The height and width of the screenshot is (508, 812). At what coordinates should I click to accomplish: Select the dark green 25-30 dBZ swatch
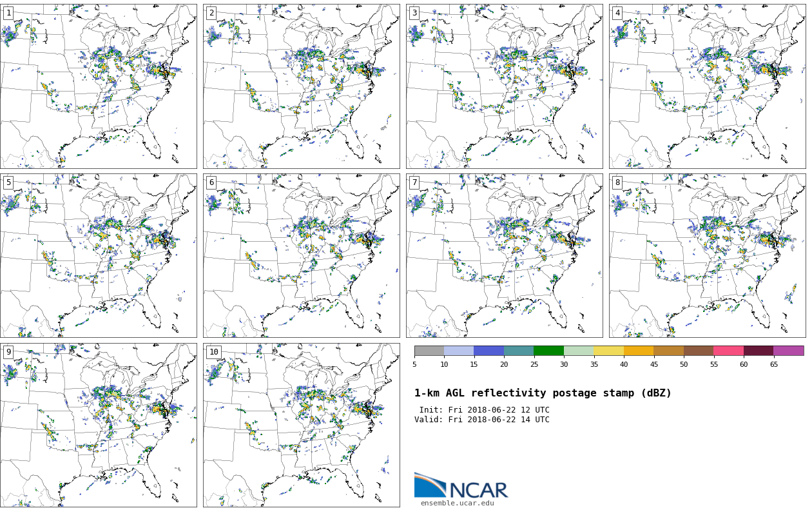pos(548,351)
